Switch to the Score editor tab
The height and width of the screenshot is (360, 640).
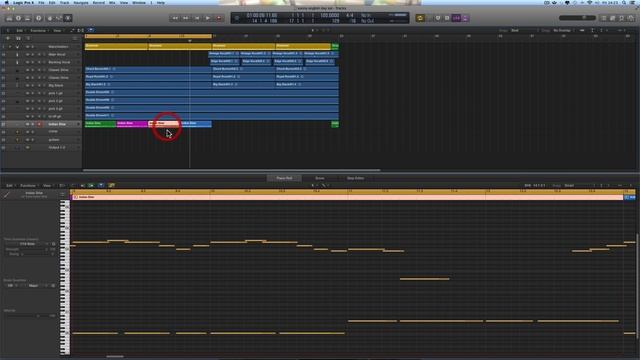pyautogui.click(x=320, y=178)
